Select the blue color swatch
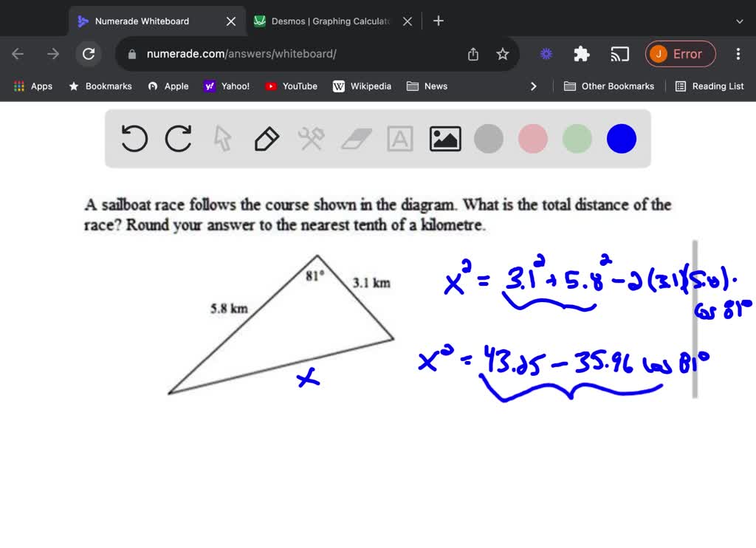The height and width of the screenshot is (548, 756). coord(621,138)
